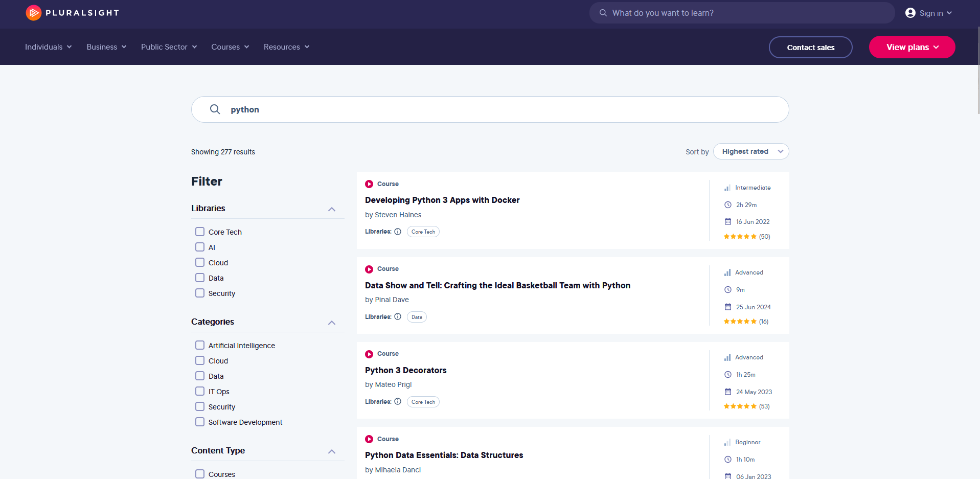
Task: Click author name 'by Steven Haines'
Action: tap(393, 215)
